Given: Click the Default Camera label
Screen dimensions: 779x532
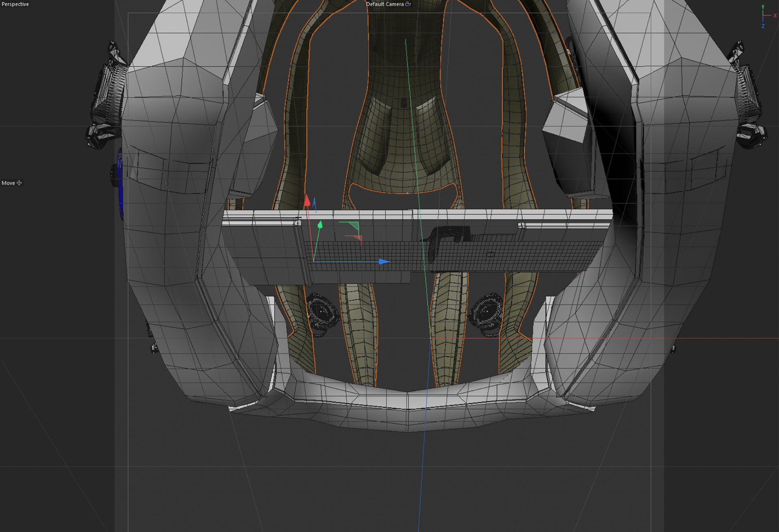Looking at the screenshot, I should [385, 4].
